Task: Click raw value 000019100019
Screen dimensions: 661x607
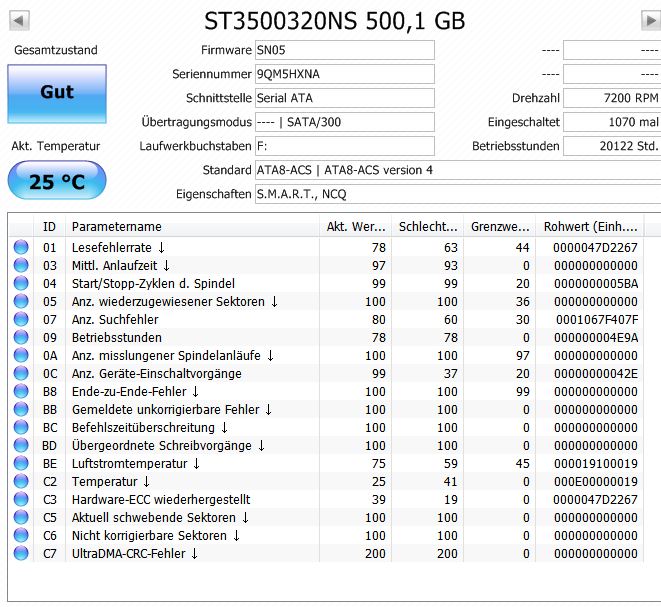Action: click(596, 464)
